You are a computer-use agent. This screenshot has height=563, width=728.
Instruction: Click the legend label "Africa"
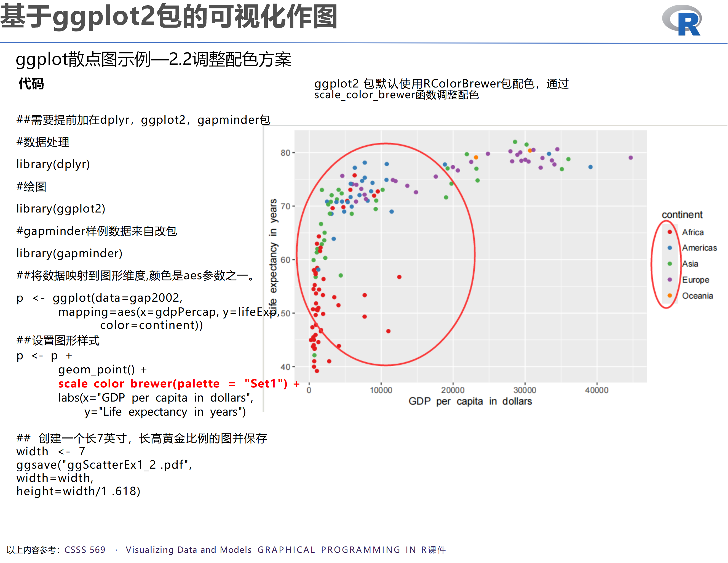693,232
